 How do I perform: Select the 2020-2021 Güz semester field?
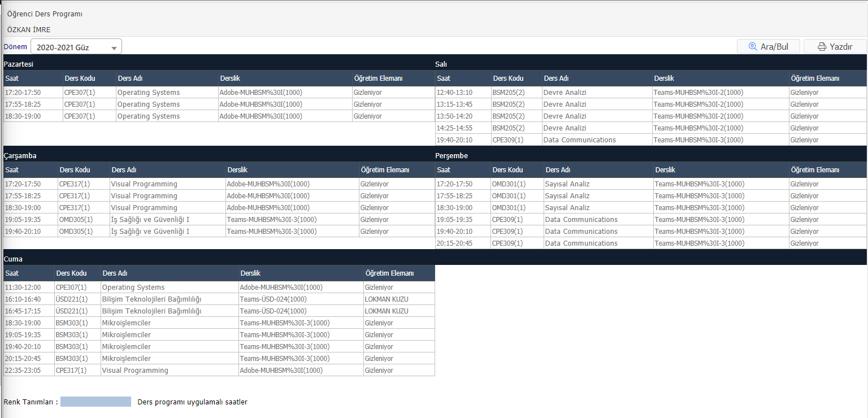point(68,47)
